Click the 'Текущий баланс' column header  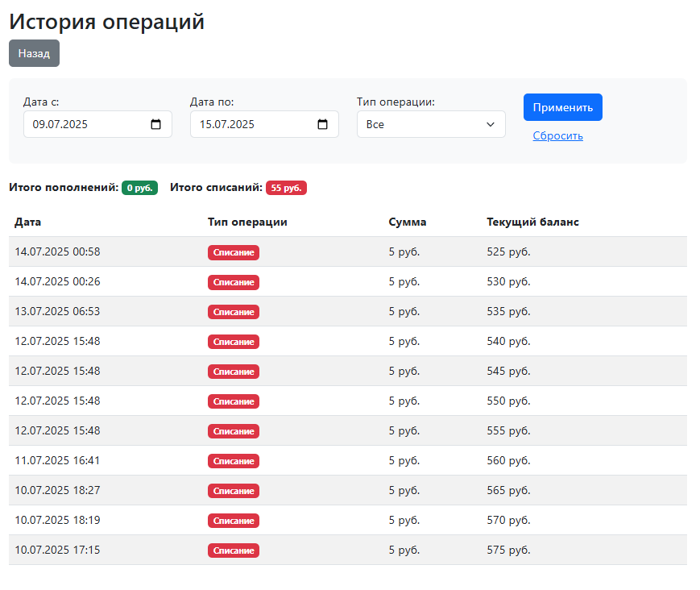pyautogui.click(x=532, y=222)
